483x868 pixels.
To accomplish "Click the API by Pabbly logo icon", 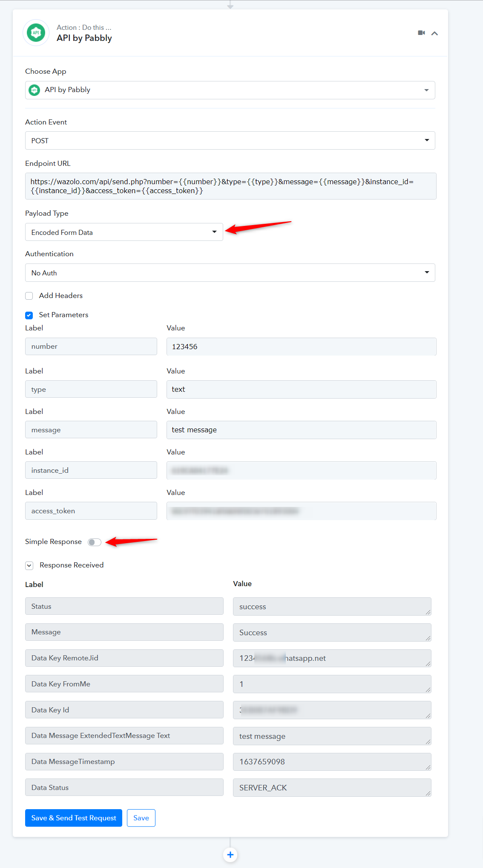I will point(36,32).
